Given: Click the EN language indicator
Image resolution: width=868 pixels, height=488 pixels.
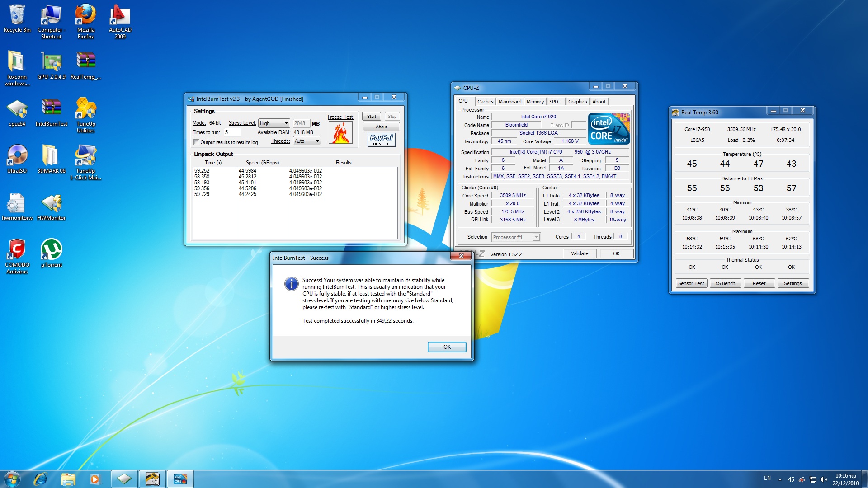Looking at the screenshot, I should (767, 478).
